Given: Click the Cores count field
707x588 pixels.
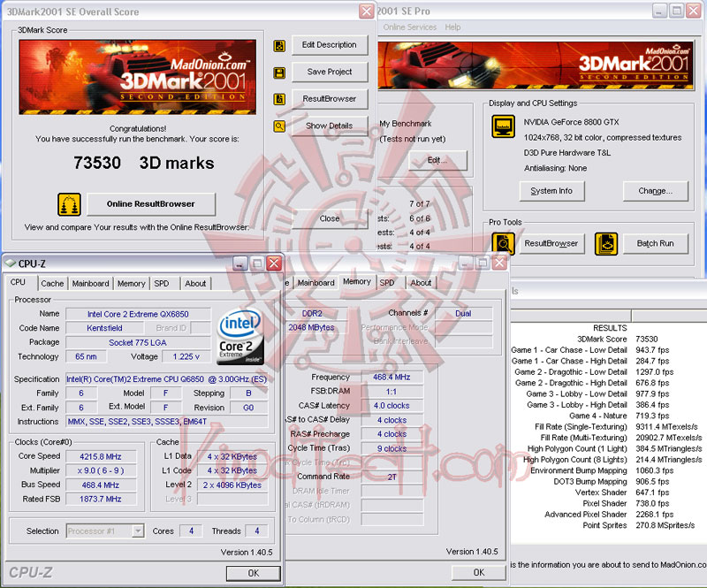Looking at the screenshot, I should 191,531.
